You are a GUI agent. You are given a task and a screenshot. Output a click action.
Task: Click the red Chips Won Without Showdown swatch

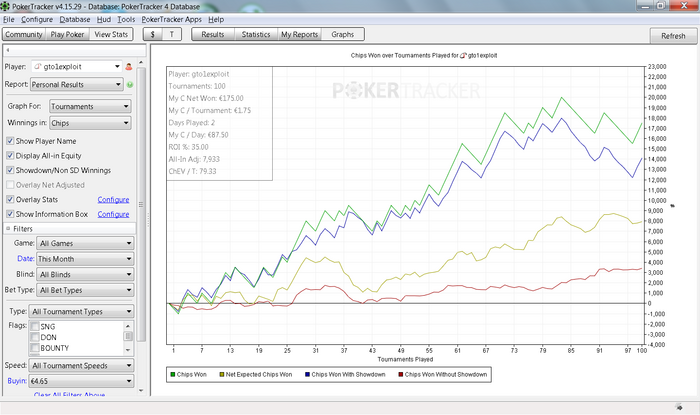point(400,374)
